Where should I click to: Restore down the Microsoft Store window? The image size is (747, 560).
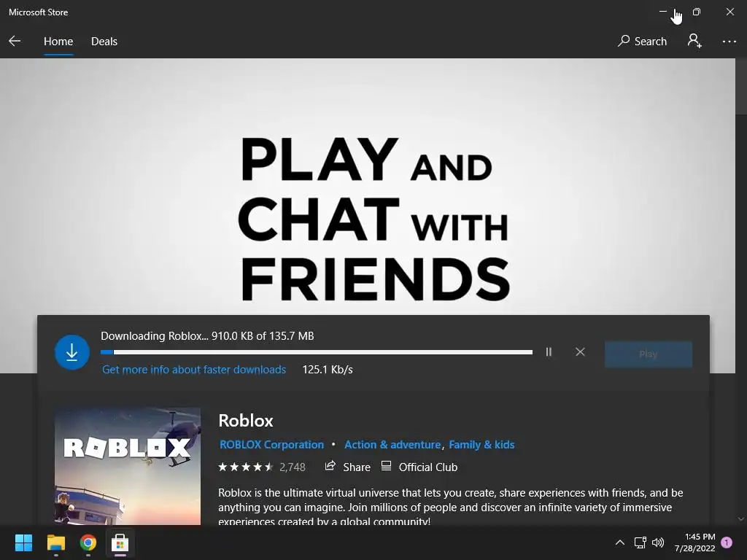coord(697,12)
